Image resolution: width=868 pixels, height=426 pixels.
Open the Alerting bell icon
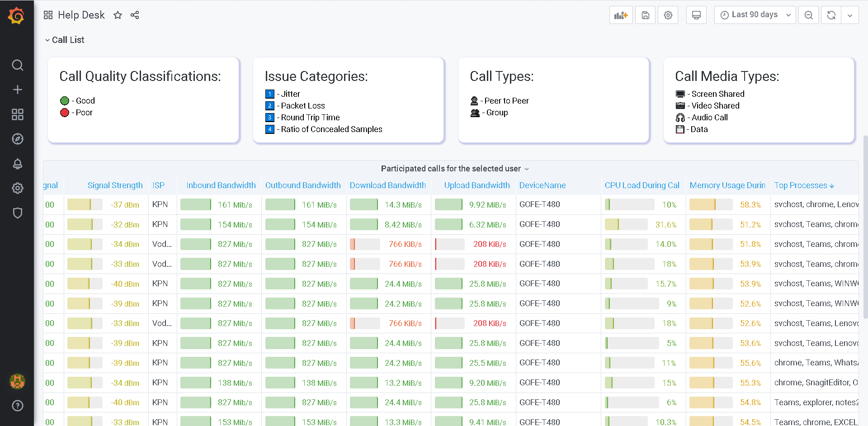pos(17,164)
